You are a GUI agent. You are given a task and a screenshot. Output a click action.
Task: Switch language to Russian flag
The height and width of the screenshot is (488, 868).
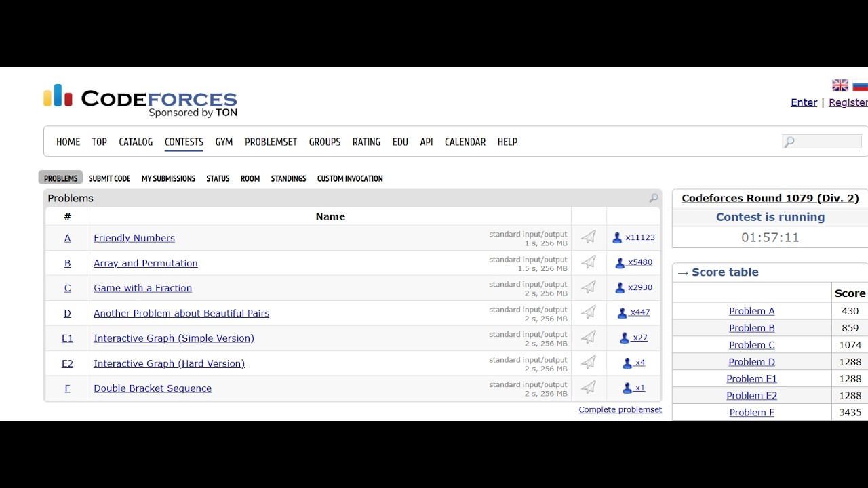[860, 85]
